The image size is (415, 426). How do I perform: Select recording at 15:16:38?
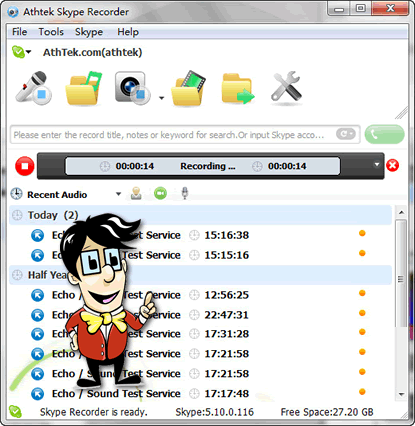tap(200, 235)
